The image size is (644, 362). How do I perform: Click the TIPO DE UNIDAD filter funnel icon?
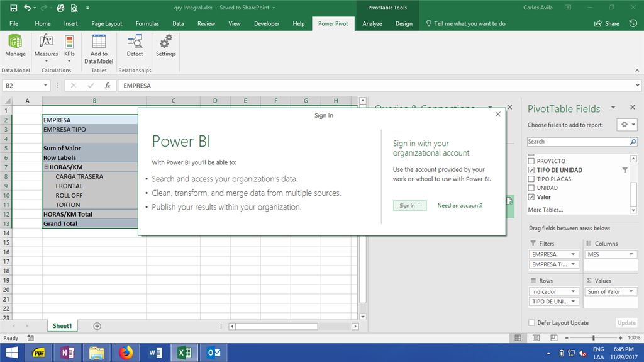625,170
